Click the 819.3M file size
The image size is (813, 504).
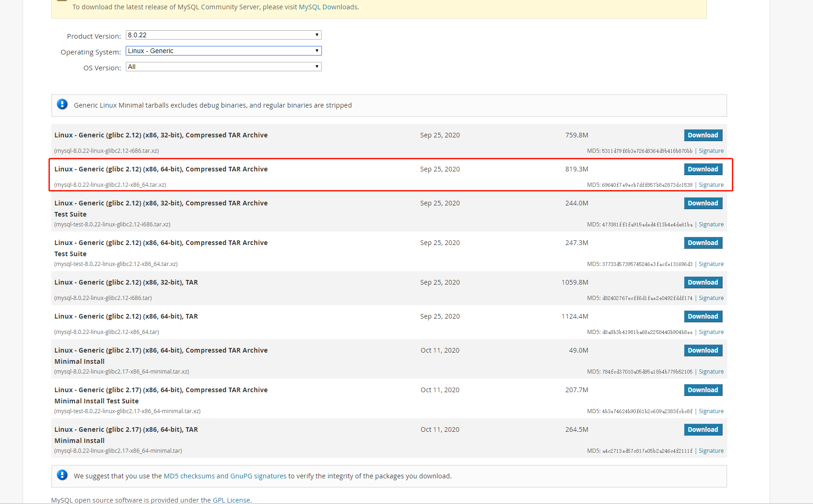point(577,169)
